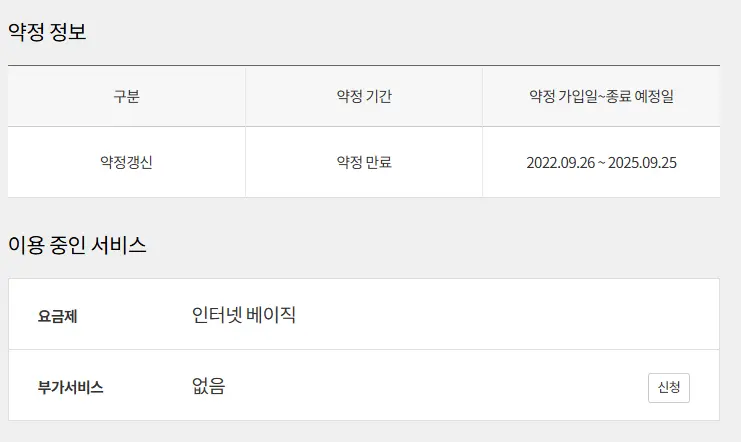Select the 부가서비스 row label
Viewport: 741px width, 442px height.
[70, 388]
